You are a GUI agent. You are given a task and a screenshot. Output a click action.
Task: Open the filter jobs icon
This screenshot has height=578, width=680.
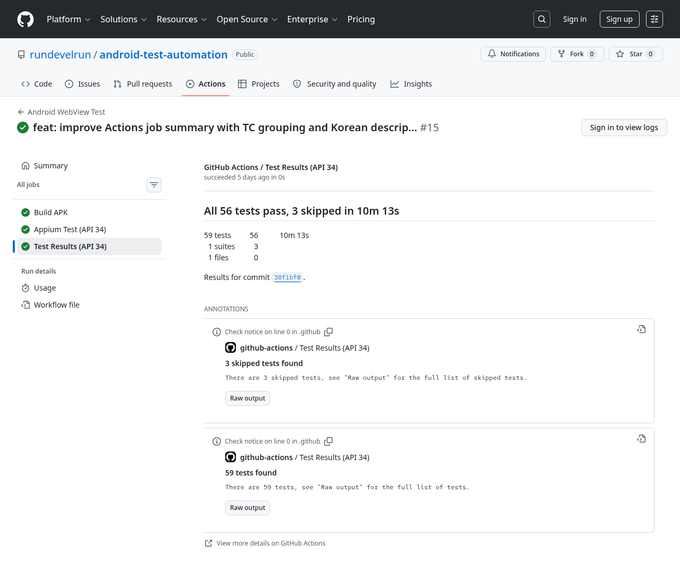tap(154, 185)
